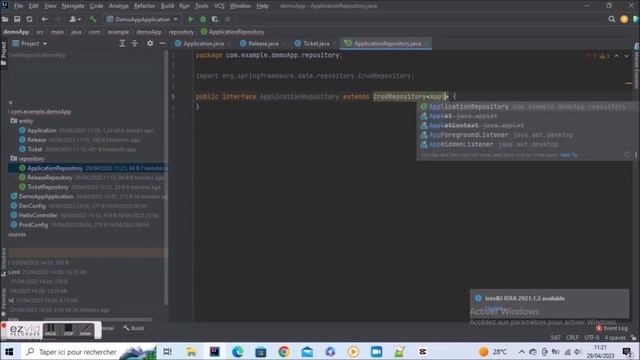Select ReleaseRepository in project tree
This screenshot has height=360, width=640.
49,178
